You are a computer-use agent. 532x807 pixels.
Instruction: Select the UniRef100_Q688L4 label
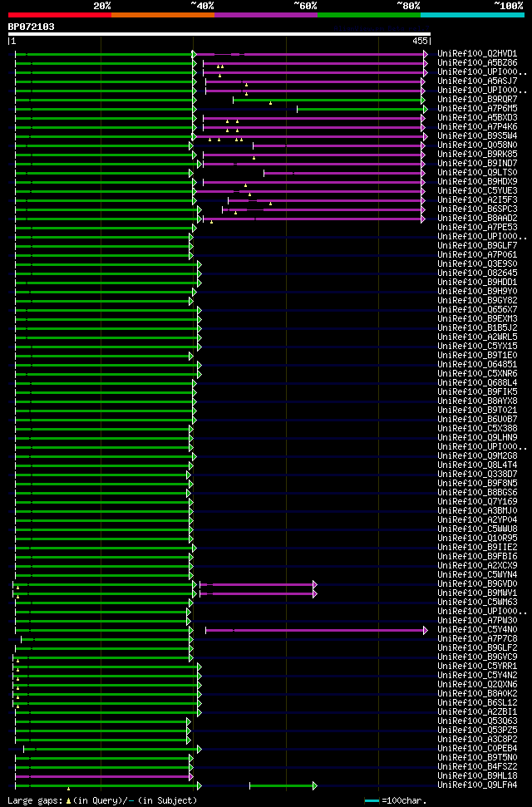click(x=477, y=383)
